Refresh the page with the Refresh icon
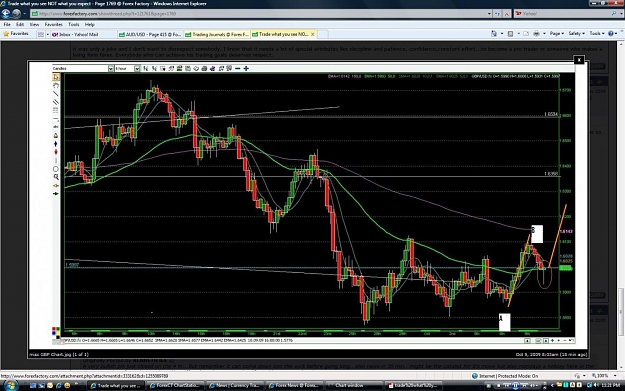This screenshot has width=625, height=391. click(498, 14)
